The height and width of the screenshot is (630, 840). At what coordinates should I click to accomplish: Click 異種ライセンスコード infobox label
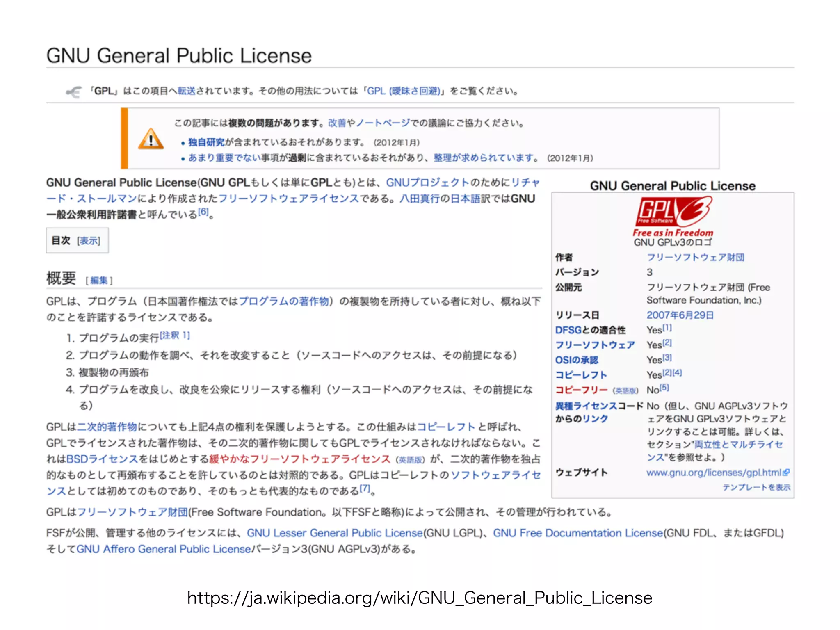pyautogui.click(x=599, y=406)
